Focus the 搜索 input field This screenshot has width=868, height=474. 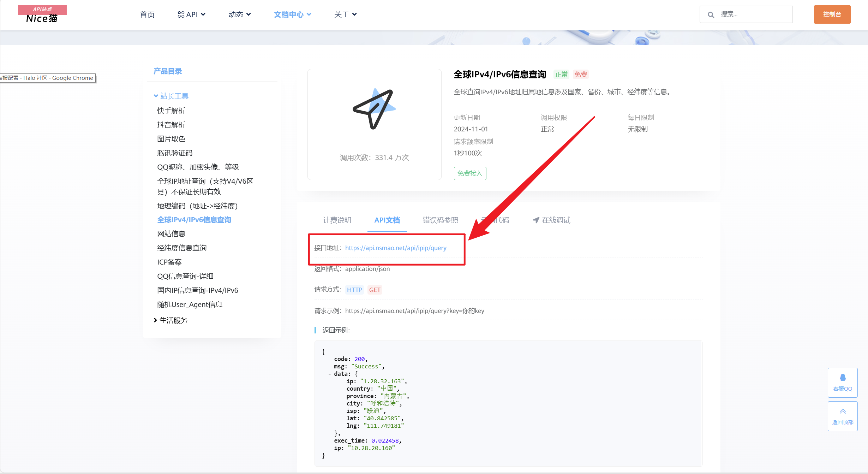tap(752, 14)
